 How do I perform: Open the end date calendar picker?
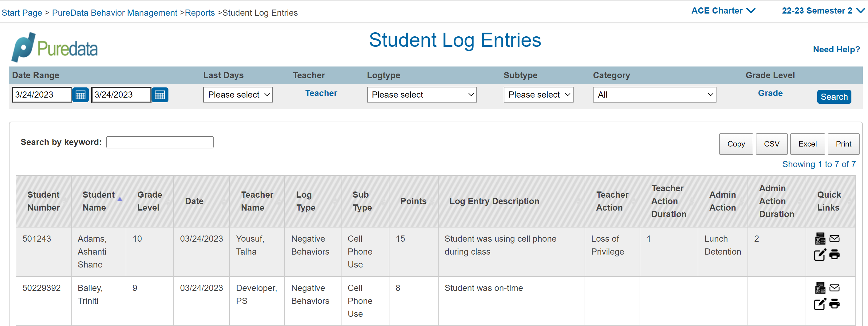pos(160,95)
